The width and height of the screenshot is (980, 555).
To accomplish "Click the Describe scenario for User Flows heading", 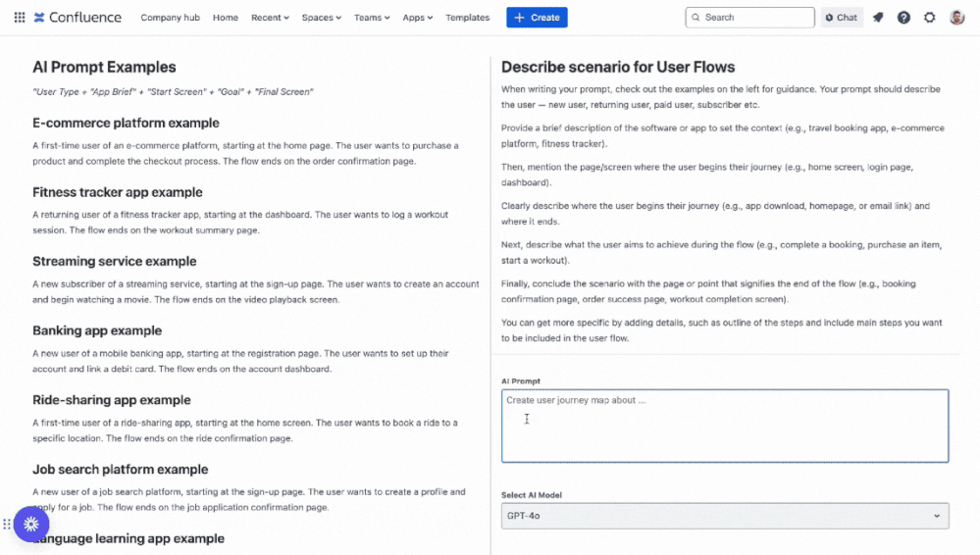I will point(618,67).
